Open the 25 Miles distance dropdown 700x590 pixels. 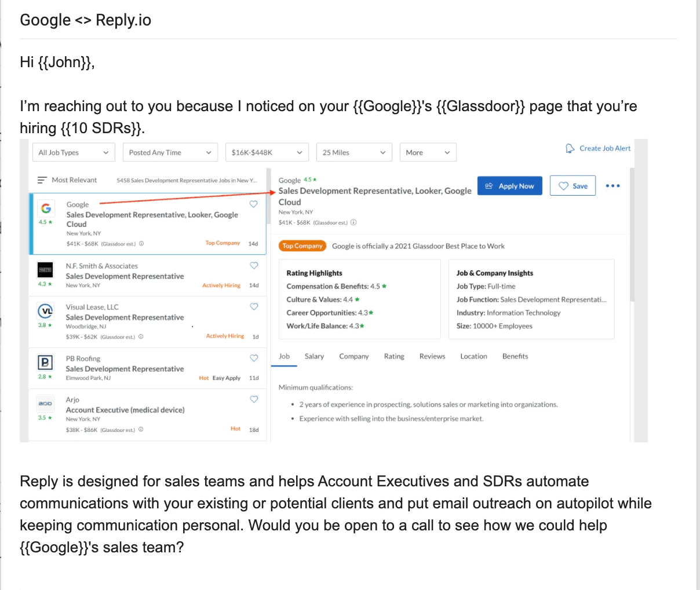[x=354, y=152]
